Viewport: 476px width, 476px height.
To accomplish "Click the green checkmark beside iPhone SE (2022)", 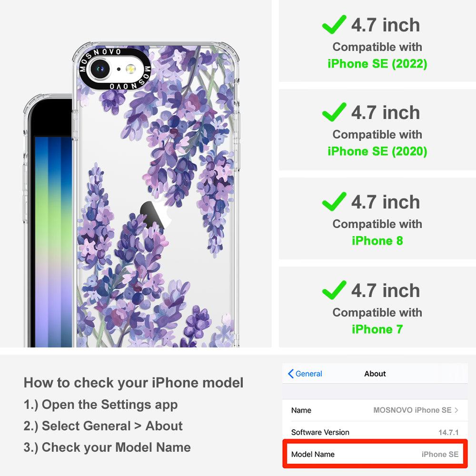I will (334, 24).
